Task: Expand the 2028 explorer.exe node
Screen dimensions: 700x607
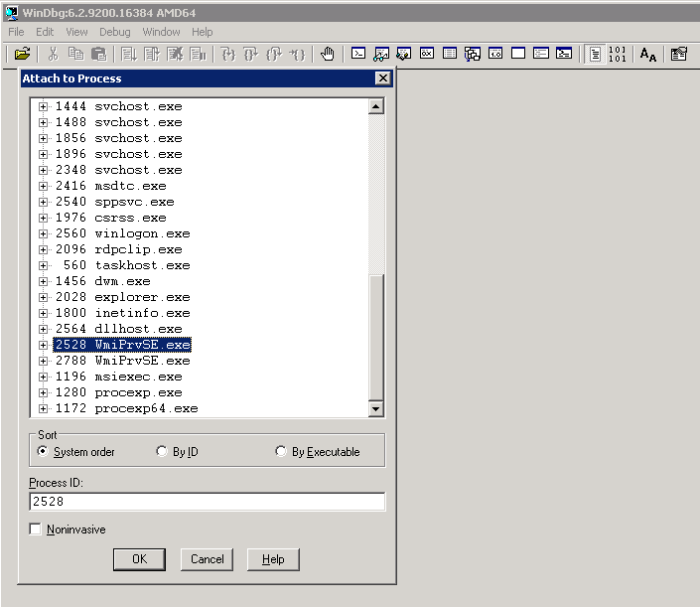Action: pyautogui.click(x=43, y=297)
